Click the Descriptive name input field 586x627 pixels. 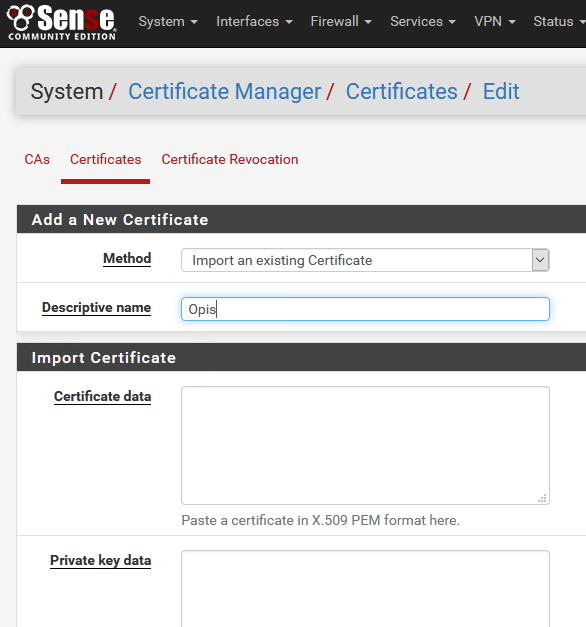[x=365, y=309]
